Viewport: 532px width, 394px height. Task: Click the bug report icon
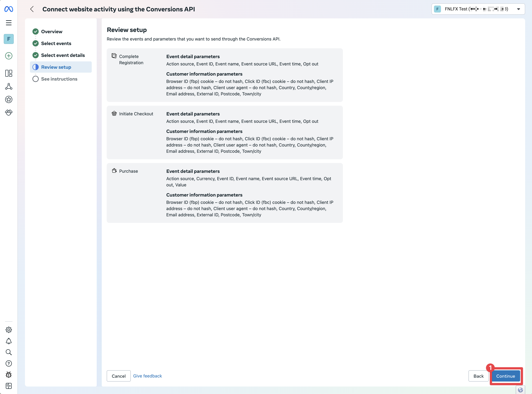9,375
